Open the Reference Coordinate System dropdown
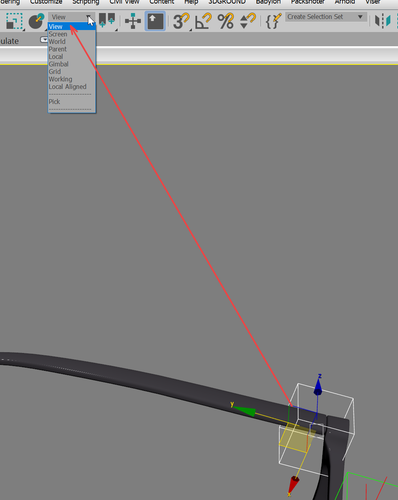The height and width of the screenshot is (500, 398). (x=71, y=17)
